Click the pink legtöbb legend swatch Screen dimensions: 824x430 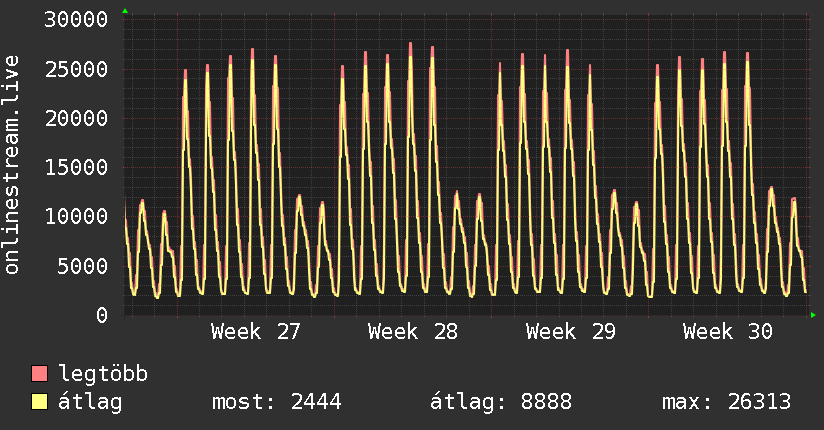point(39,373)
